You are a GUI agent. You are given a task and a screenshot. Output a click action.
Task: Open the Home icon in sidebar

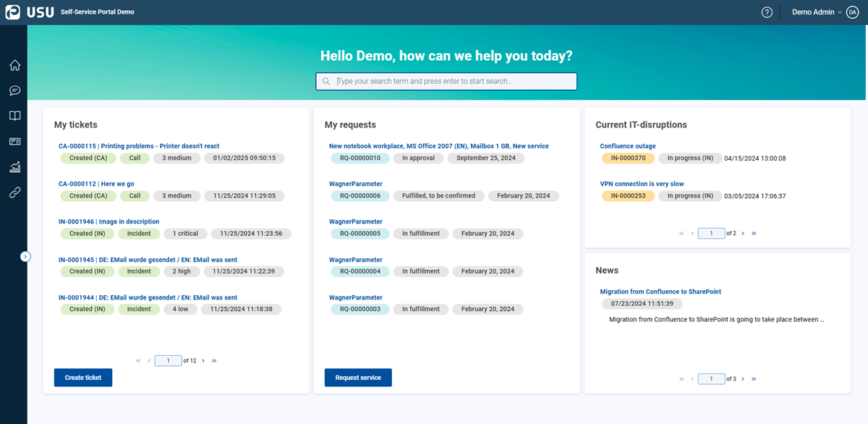click(x=14, y=65)
